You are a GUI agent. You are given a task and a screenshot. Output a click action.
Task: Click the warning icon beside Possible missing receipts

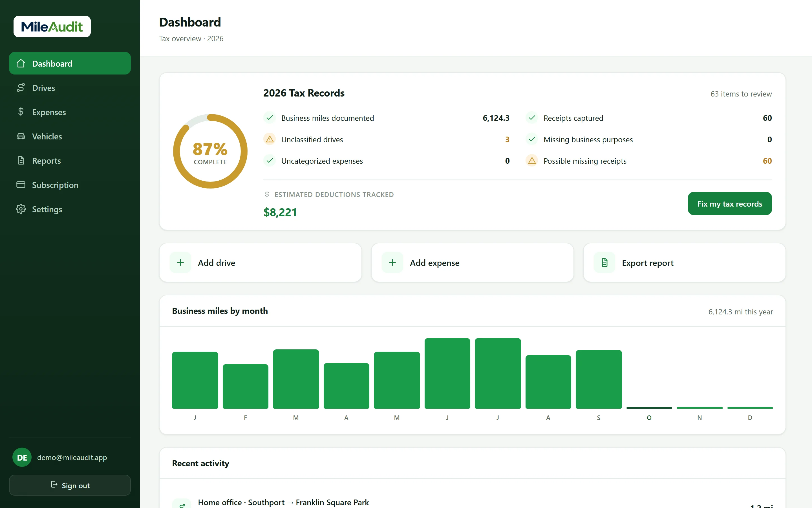(532, 161)
